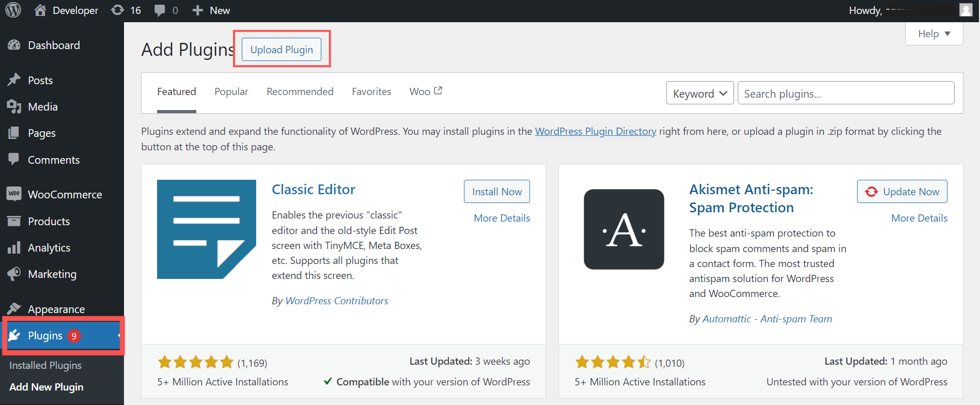
Task: Click the user avatar in admin bar
Action: tap(966, 10)
